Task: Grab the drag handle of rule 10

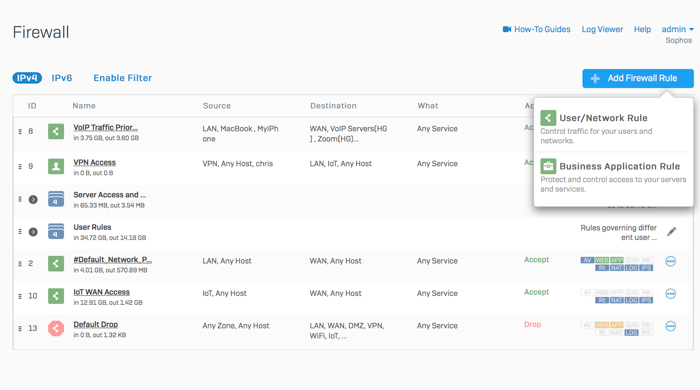Action: click(20, 296)
